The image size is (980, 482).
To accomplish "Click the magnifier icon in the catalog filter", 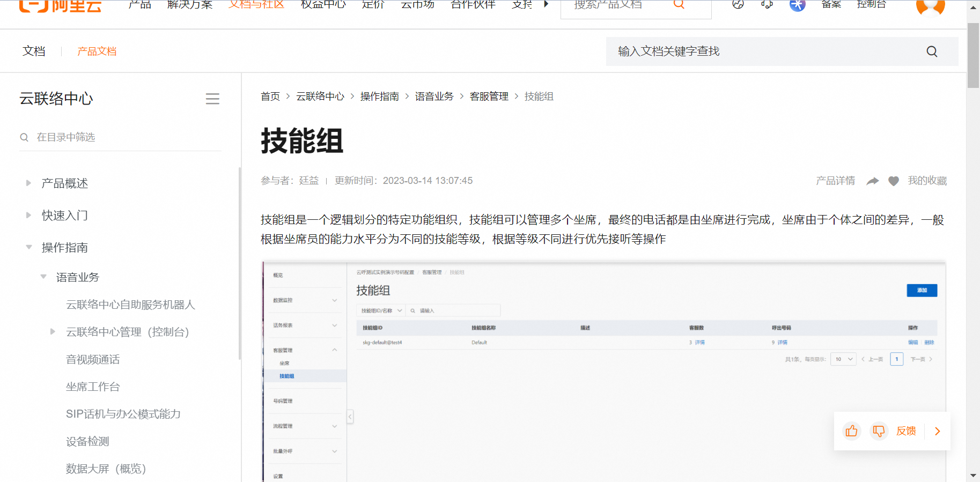I will click(x=24, y=137).
